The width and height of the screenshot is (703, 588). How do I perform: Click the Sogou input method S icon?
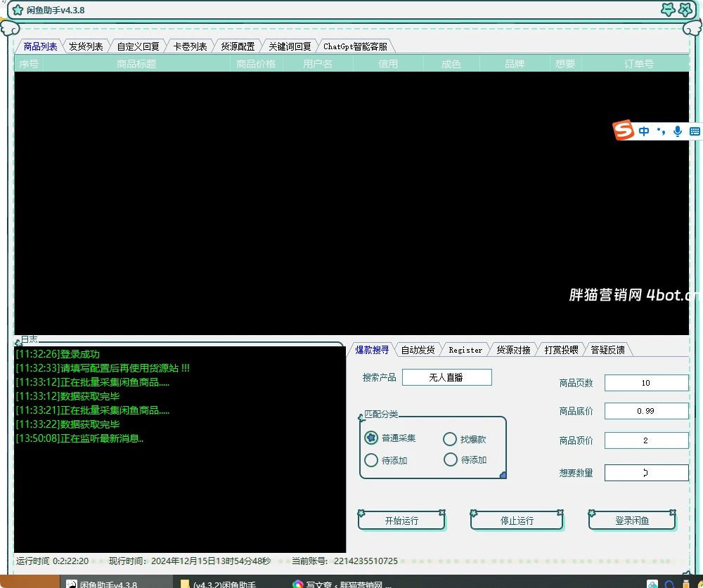(x=624, y=131)
